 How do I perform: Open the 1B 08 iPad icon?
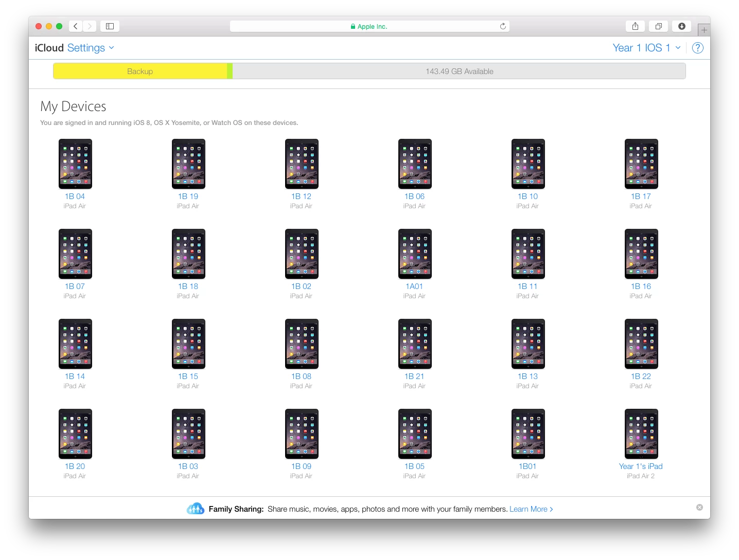click(x=302, y=344)
